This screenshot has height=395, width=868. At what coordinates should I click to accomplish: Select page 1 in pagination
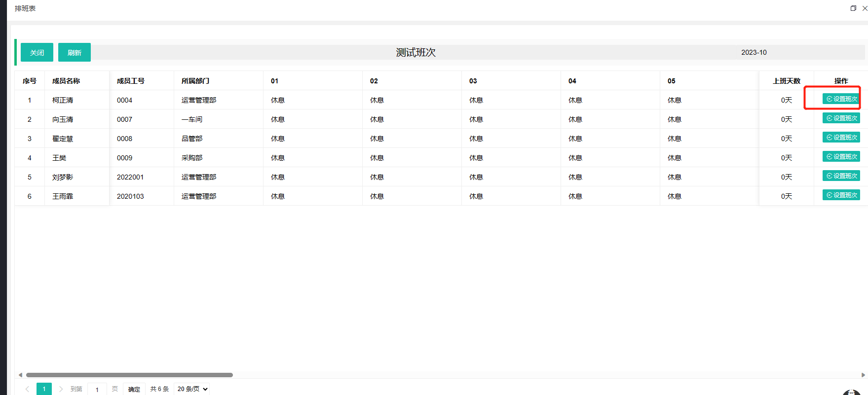tap(44, 389)
